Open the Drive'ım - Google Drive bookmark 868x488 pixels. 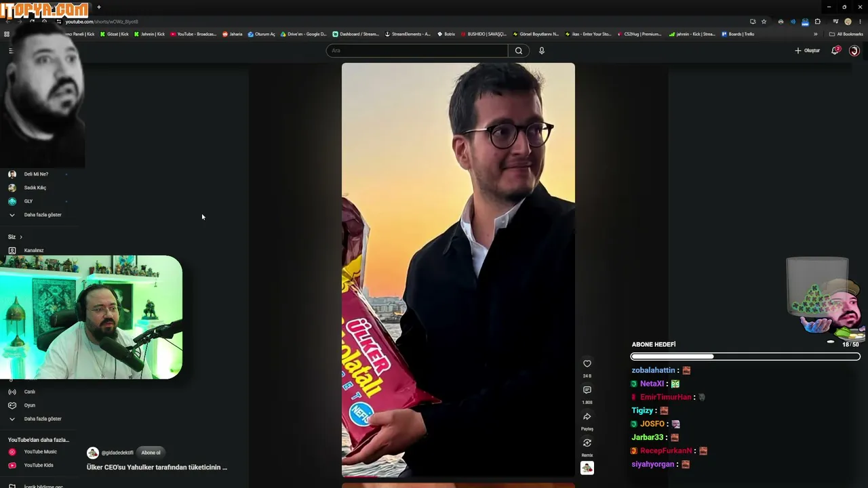[303, 34]
